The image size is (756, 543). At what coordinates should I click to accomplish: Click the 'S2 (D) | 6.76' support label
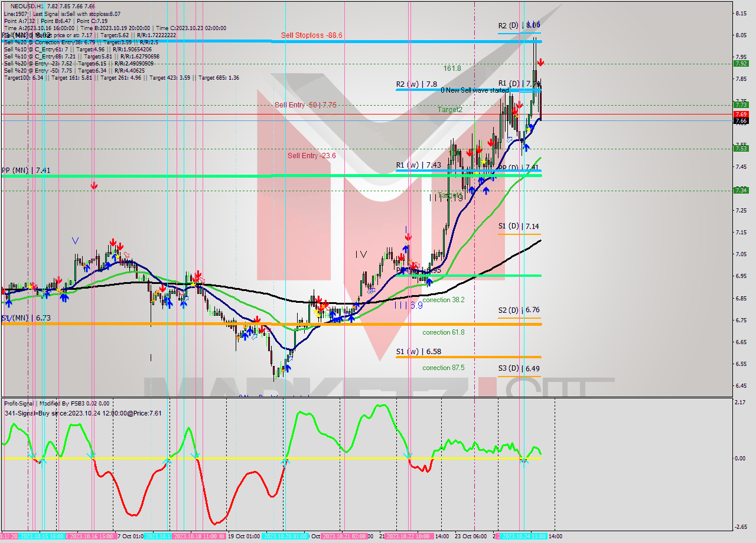point(519,310)
